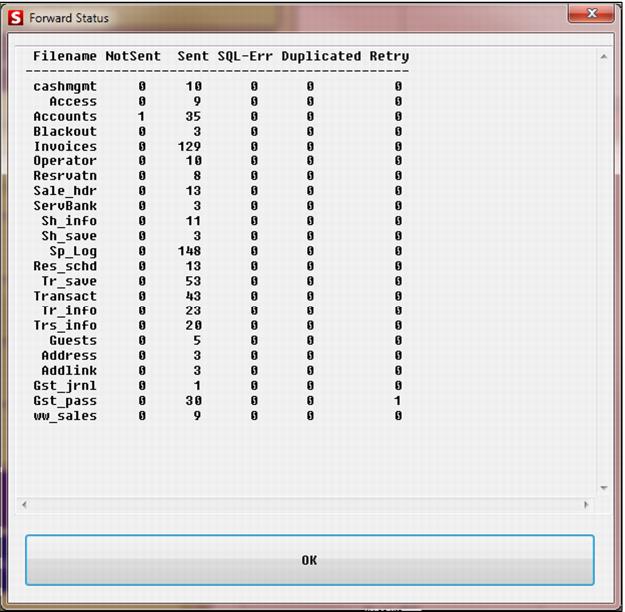Click the Filename column header
Image resolution: width=625 pixels, height=612 pixels.
65,56
